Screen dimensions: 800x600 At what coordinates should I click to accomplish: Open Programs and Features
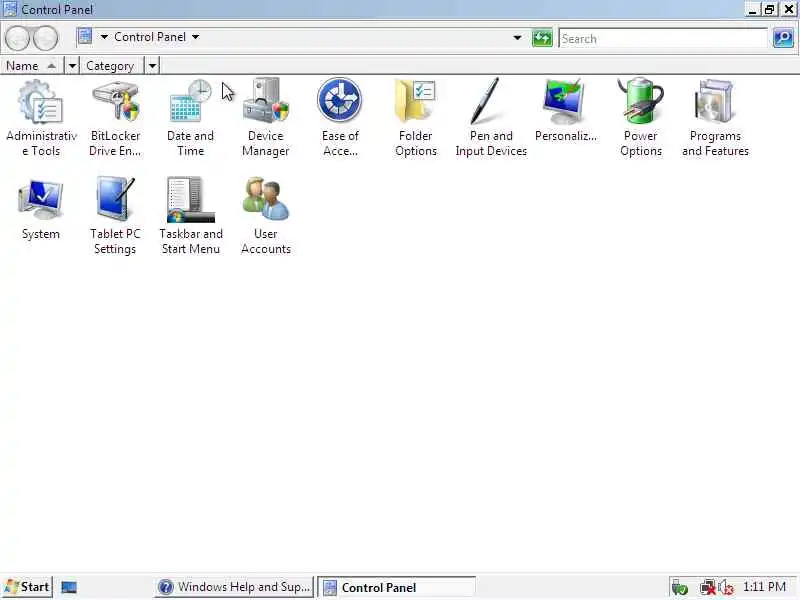[714, 102]
